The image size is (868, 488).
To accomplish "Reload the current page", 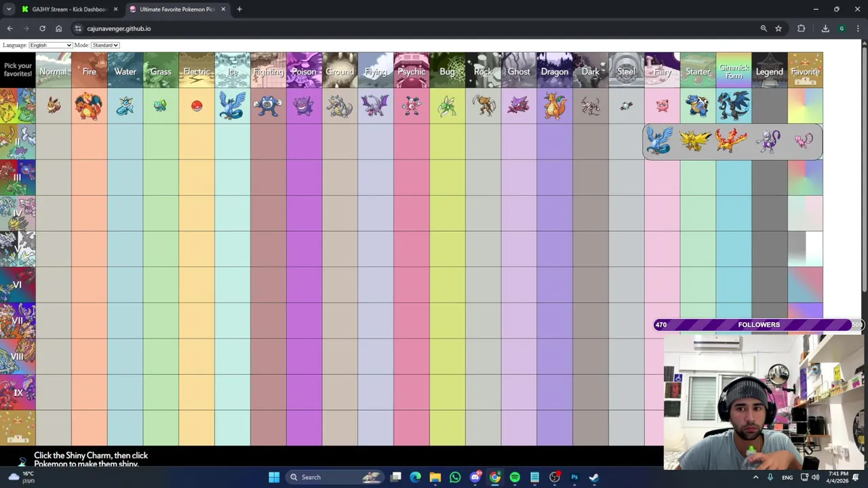I will (42, 28).
